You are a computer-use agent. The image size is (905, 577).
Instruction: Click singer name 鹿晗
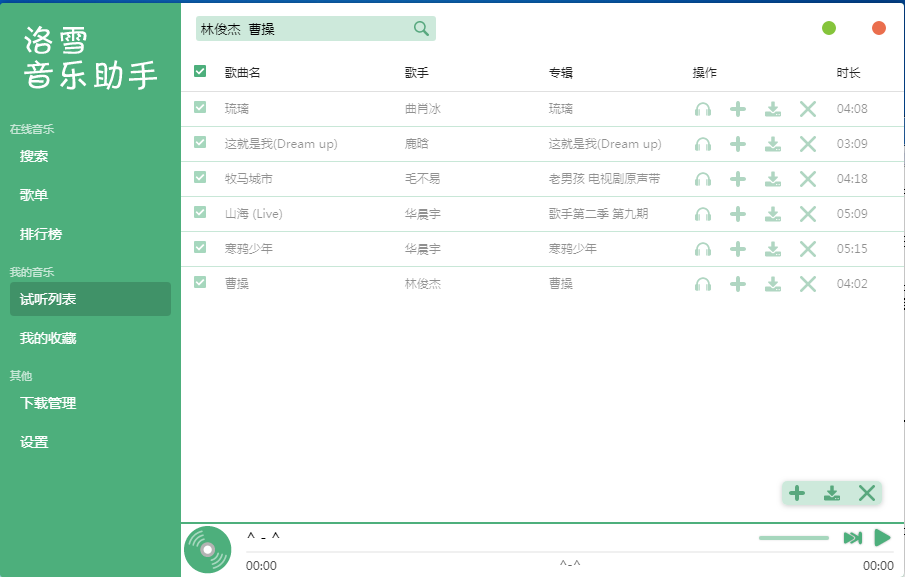417,144
